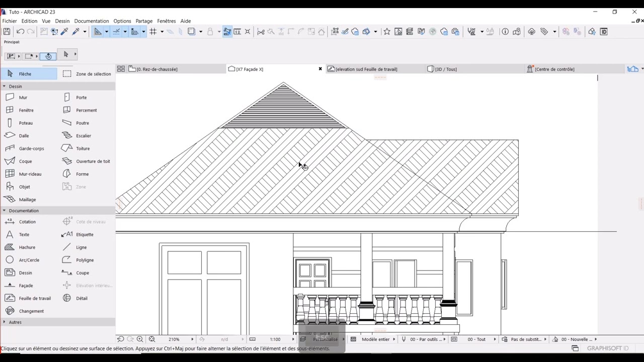The width and height of the screenshot is (644, 362).
Task: Select the Poutre tool
Action: coord(87,123)
